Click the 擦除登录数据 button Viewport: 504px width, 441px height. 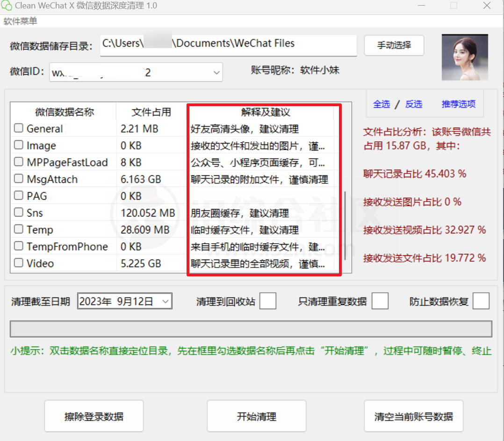(x=94, y=416)
